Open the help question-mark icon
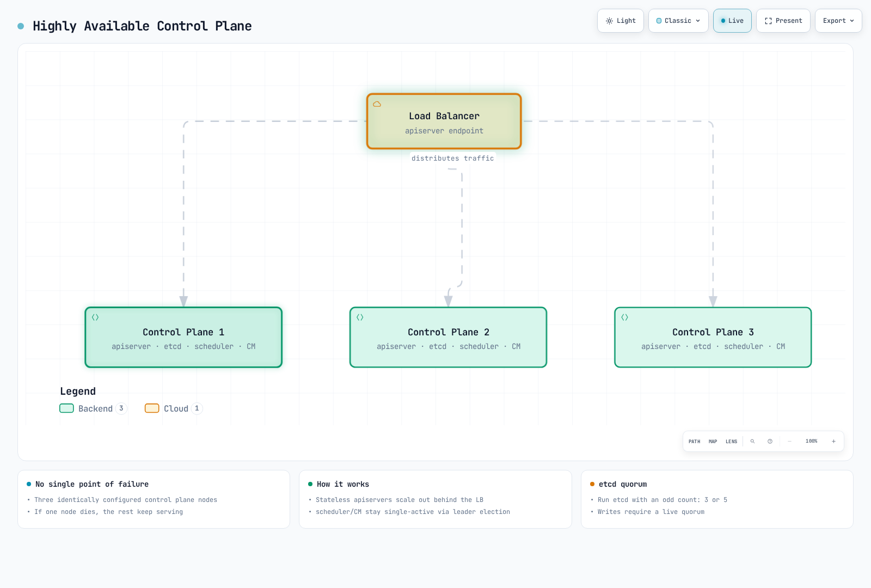 [x=770, y=442]
